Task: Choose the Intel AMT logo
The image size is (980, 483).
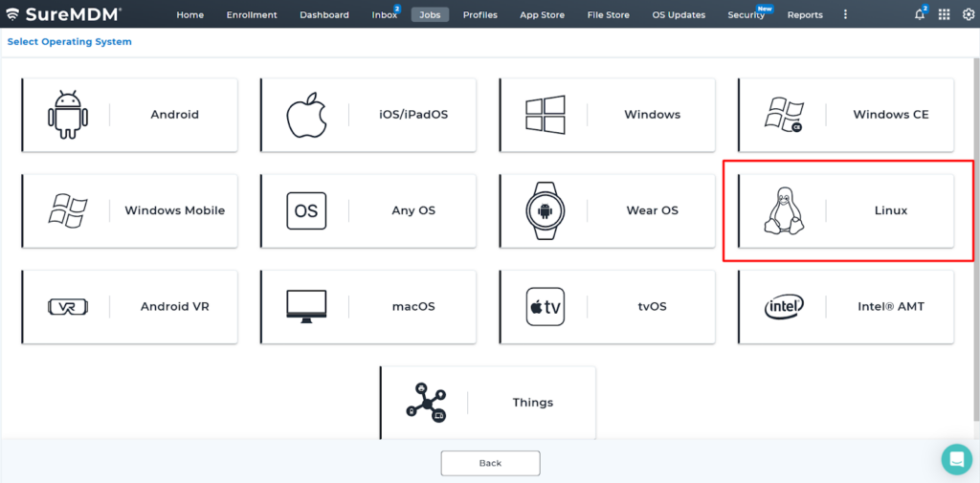Action: pos(784,307)
